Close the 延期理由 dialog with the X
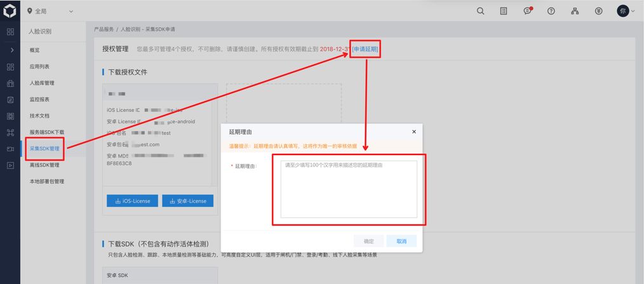 tap(414, 132)
